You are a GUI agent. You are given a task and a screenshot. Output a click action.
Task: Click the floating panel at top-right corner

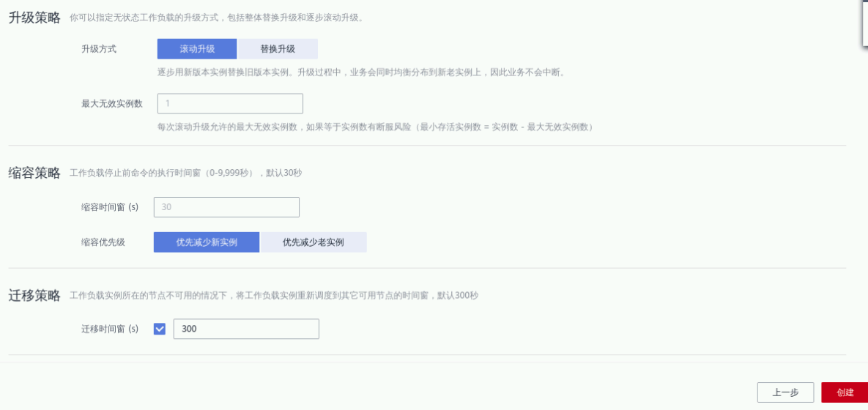click(x=864, y=22)
